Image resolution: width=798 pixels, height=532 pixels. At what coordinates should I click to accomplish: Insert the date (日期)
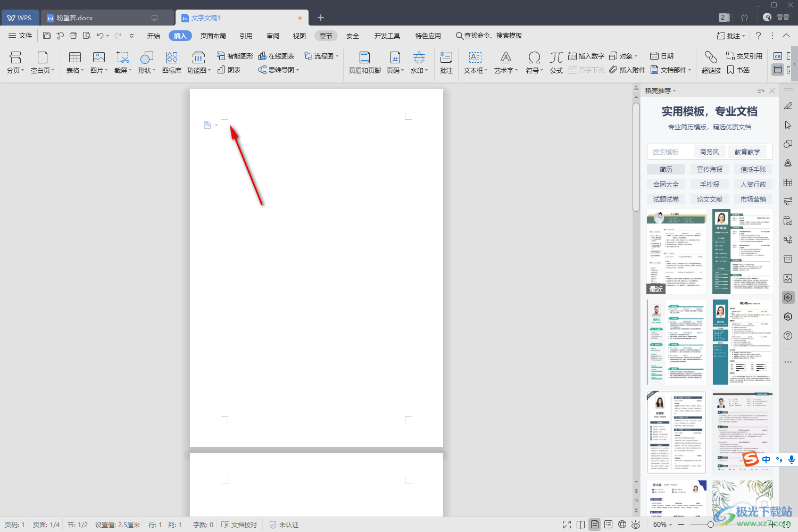(662, 56)
